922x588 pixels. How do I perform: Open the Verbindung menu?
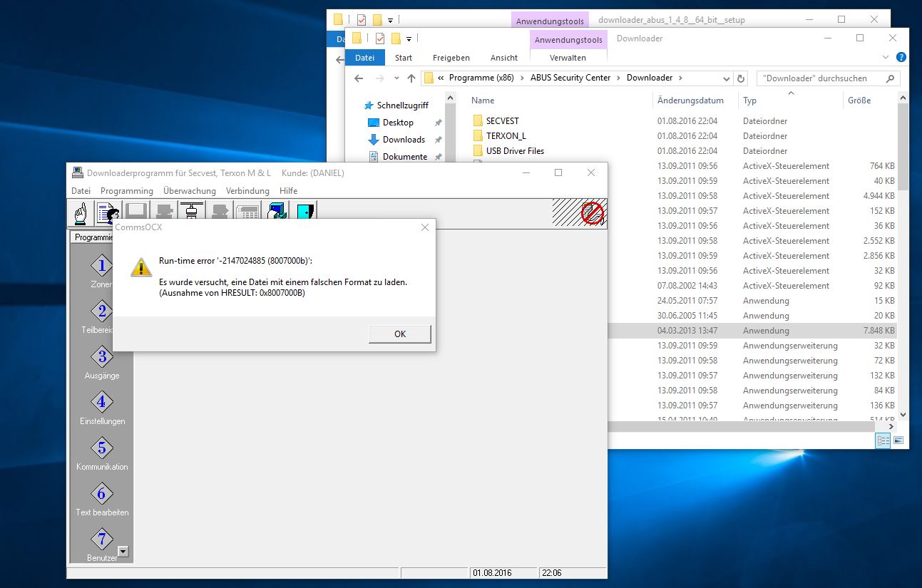click(x=247, y=191)
